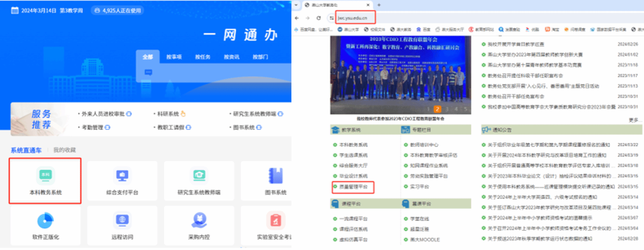
Task: Switch to the 我的收藏 tab
Action: point(64,150)
